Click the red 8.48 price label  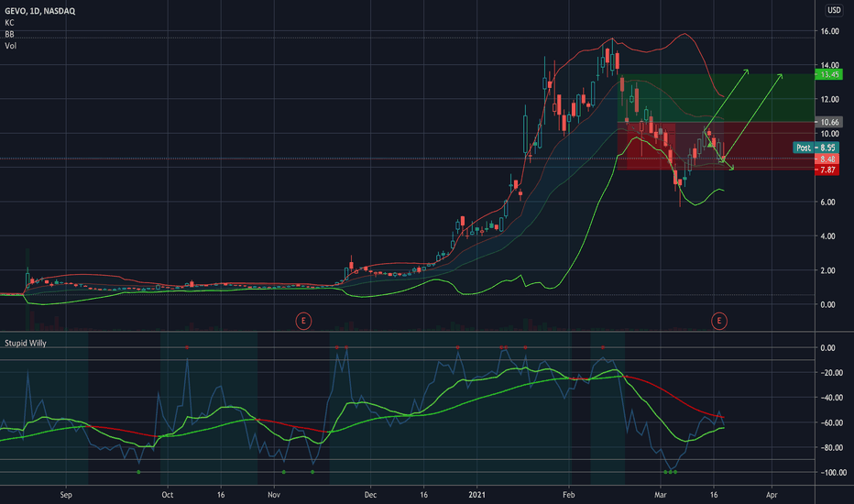(827, 159)
